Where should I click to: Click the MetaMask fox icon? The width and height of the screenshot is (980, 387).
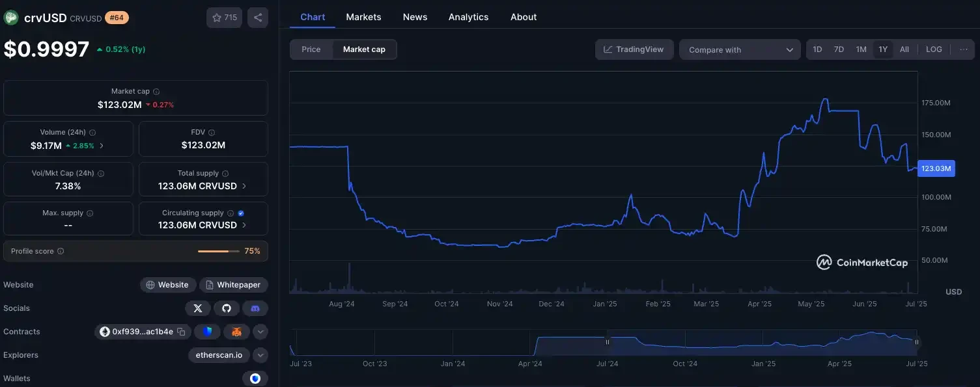click(x=237, y=332)
